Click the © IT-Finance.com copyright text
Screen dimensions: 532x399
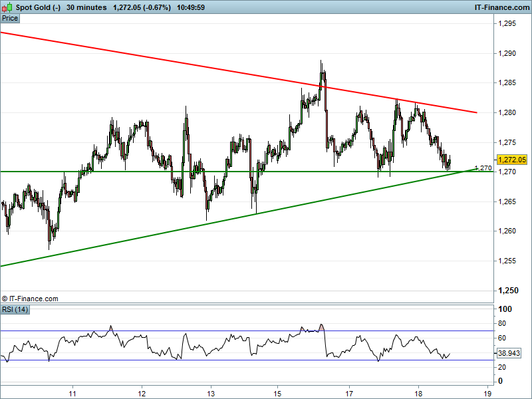click(30, 299)
